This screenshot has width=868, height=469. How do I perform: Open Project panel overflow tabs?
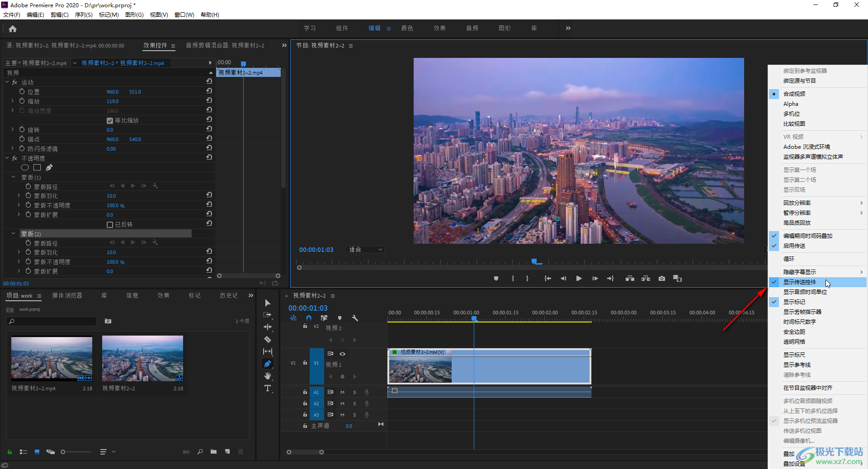click(251, 295)
